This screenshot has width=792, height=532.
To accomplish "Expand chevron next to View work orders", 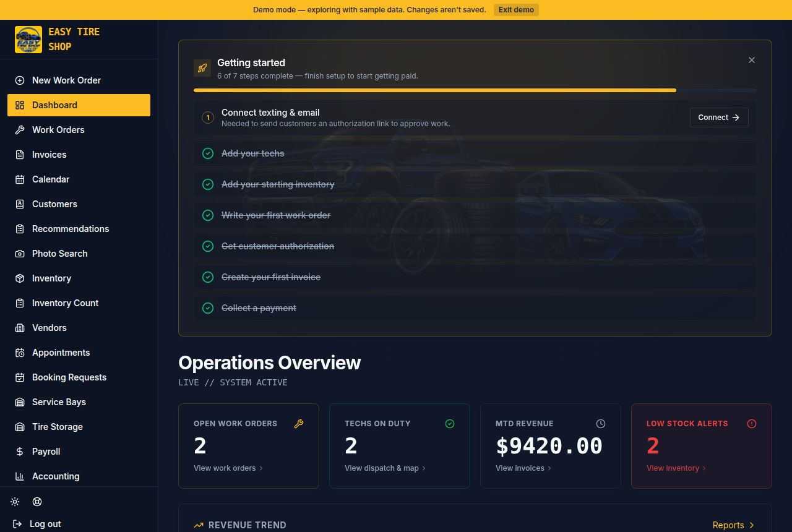I will (x=261, y=468).
